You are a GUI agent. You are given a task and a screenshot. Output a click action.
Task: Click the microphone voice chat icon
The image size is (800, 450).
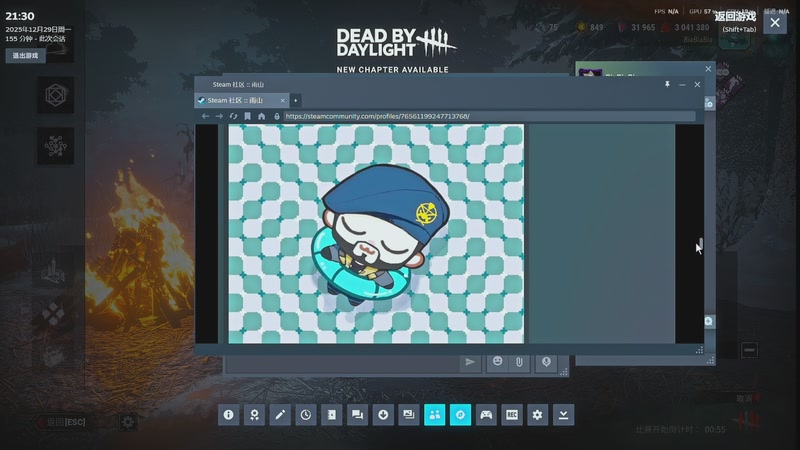click(x=546, y=362)
